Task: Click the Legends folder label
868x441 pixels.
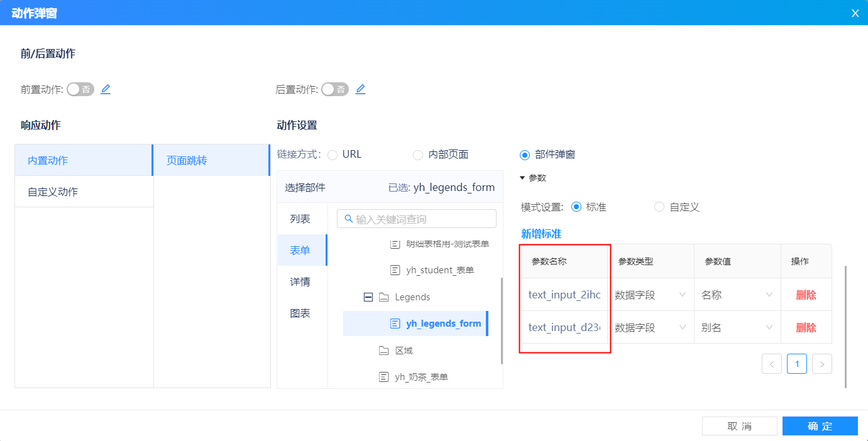Action: pos(412,297)
